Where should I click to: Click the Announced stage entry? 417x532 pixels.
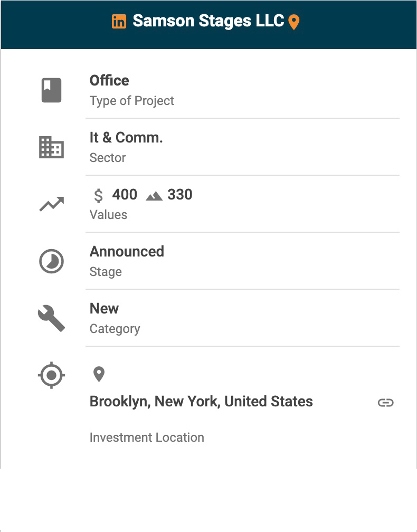127,252
